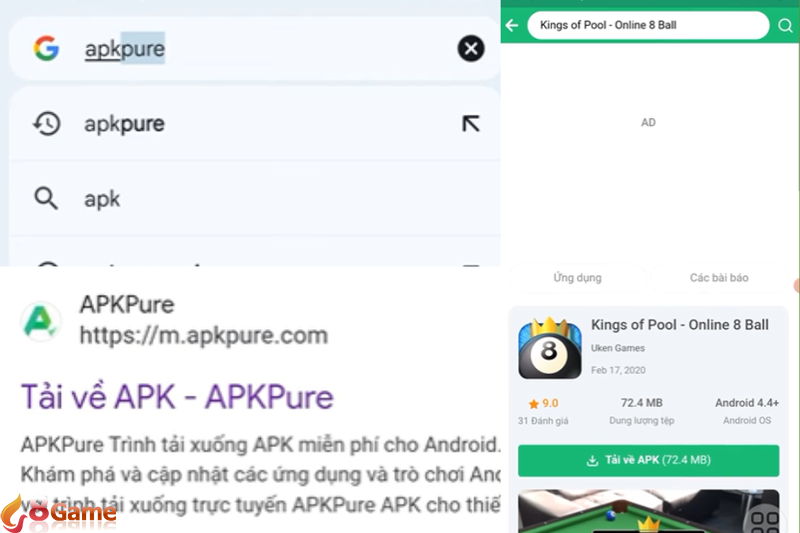800x533 pixels.
Task: Open the APKPure logo in search result
Action: pyautogui.click(x=41, y=320)
